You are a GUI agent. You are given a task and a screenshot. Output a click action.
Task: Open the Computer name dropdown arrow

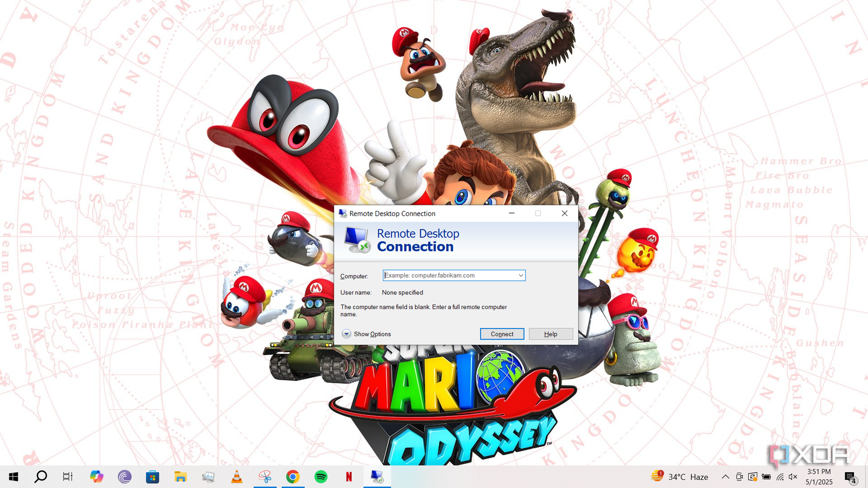(x=521, y=275)
